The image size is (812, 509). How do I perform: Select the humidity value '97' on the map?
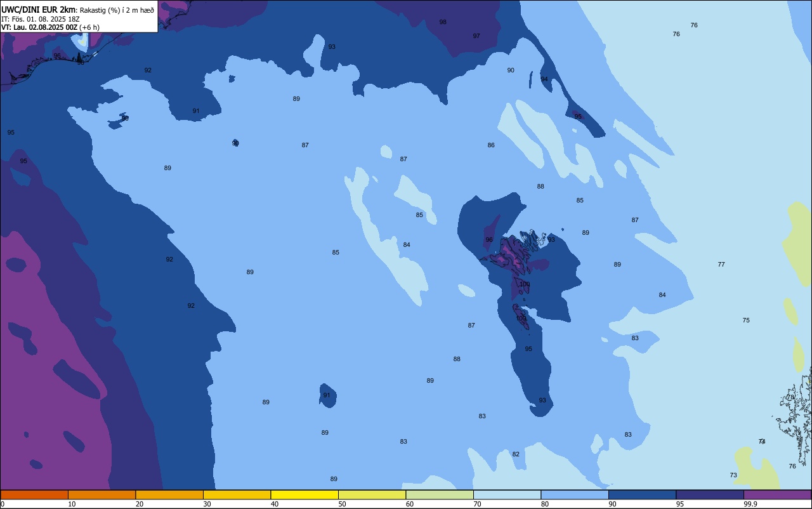476,36
